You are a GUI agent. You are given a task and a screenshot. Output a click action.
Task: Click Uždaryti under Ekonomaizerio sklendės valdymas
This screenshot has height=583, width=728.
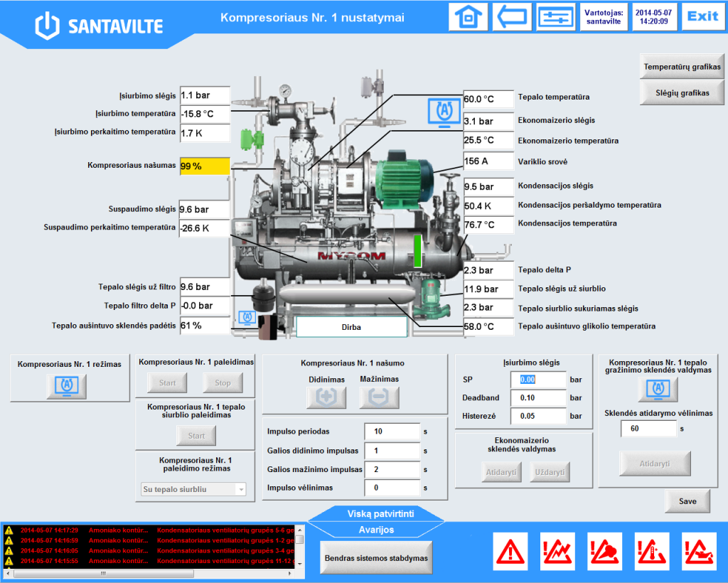pos(550,472)
